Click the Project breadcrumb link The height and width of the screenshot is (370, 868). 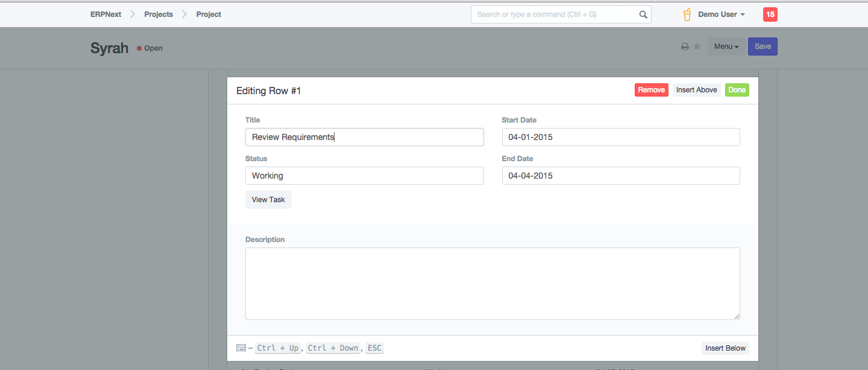click(x=209, y=14)
